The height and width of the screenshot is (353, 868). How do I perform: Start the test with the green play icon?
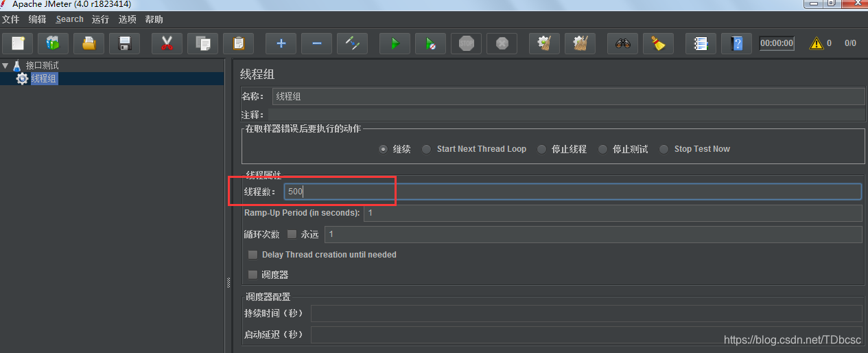coord(395,43)
